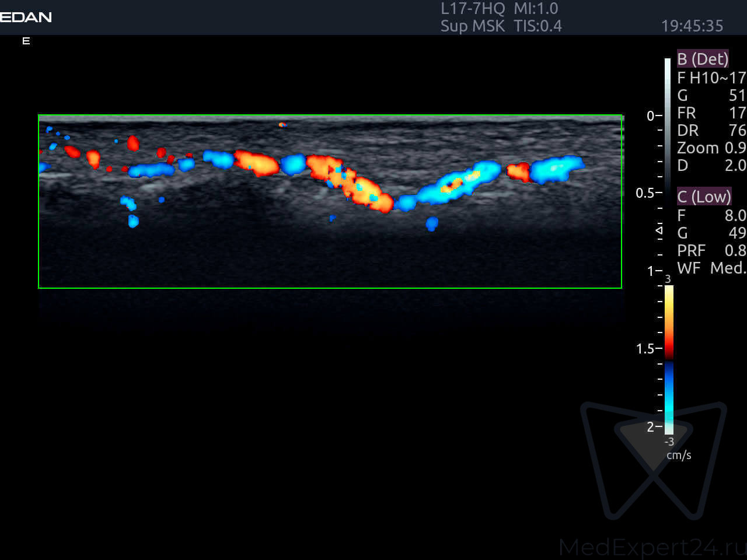The height and width of the screenshot is (560, 747).
Task: Click the MedExpert24.ru watermark text
Action: (652, 547)
